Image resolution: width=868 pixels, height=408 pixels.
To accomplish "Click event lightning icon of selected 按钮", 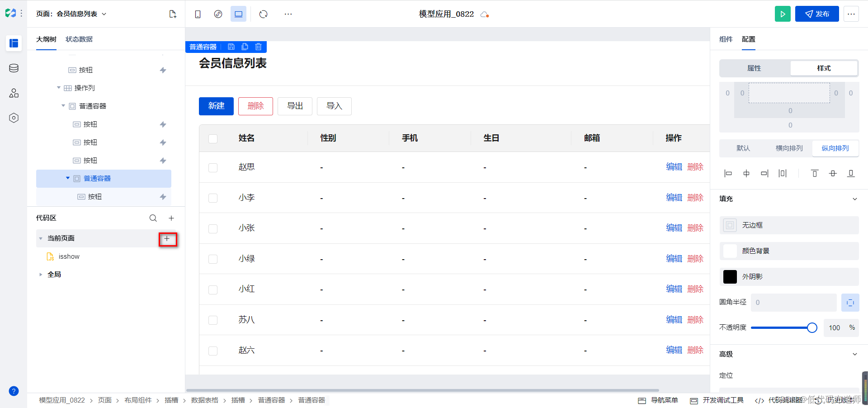I will [163, 197].
